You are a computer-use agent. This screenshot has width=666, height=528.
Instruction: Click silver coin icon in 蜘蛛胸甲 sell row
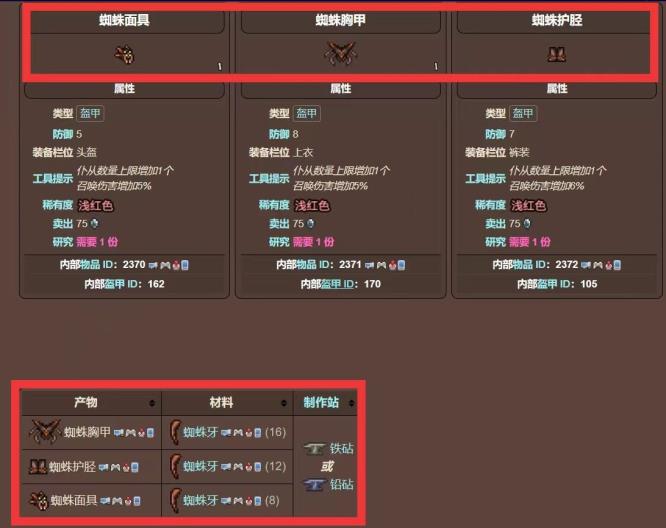[x=310, y=223]
